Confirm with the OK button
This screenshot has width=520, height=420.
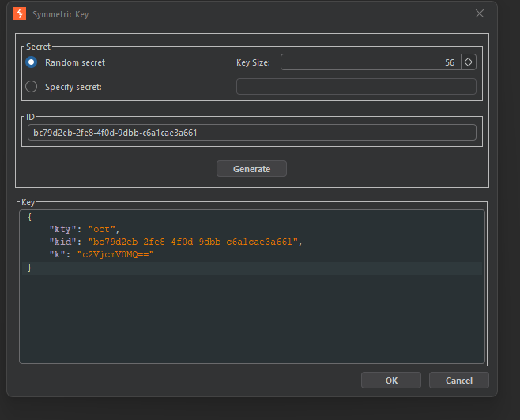tap(391, 381)
